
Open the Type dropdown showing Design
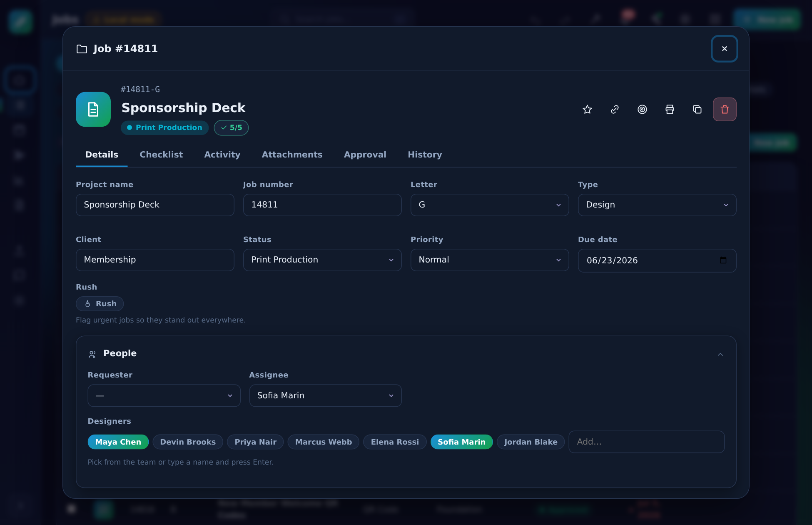point(657,205)
